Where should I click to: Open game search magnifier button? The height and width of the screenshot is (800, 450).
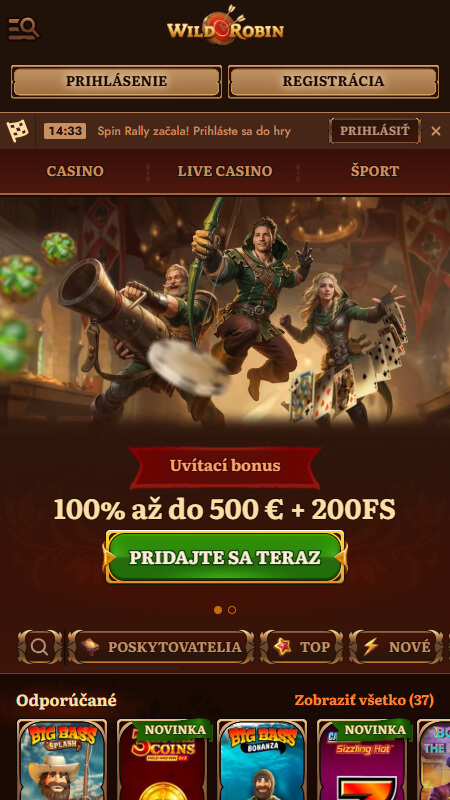(39, 647)
